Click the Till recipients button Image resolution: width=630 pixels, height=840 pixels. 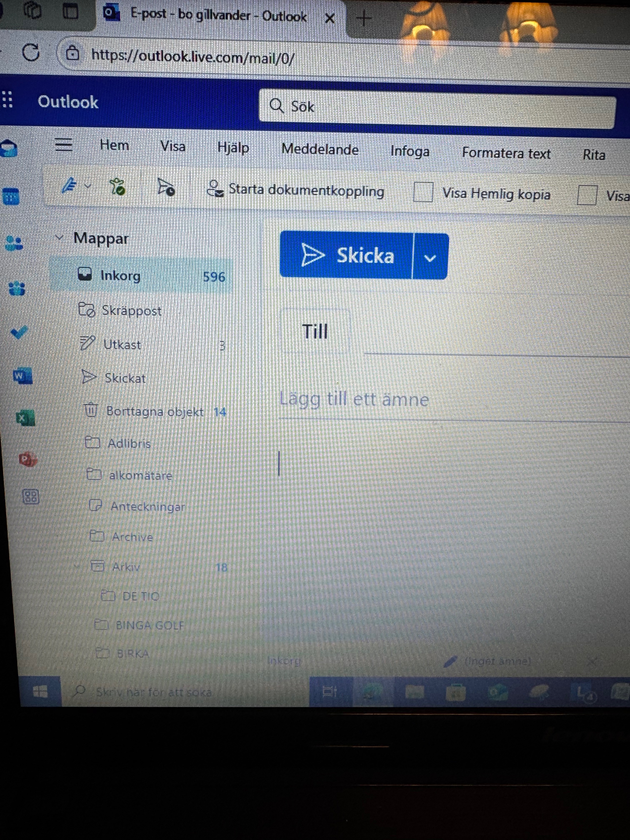[315, 331]
